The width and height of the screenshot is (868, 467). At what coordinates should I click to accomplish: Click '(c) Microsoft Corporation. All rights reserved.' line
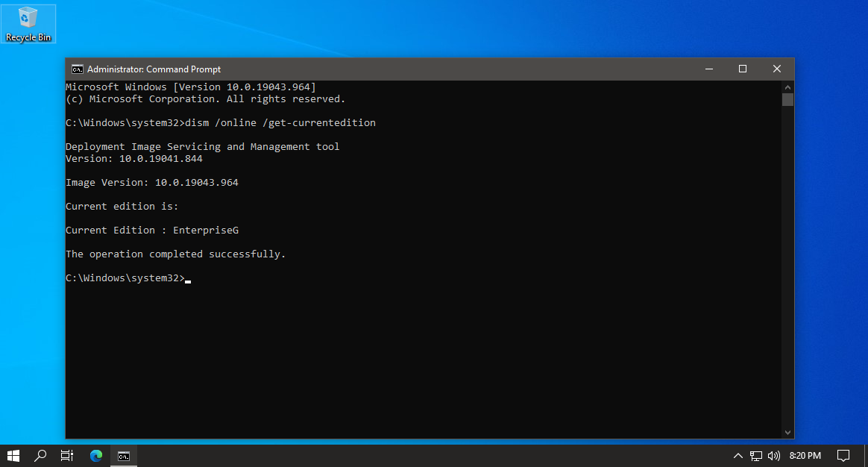pos(205,99)
